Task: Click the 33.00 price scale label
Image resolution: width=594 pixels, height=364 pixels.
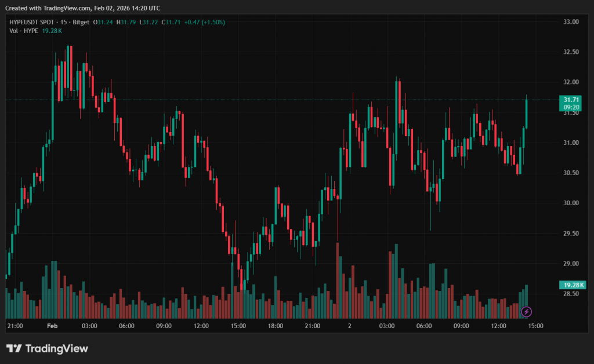Action: (x=571, y=22)
